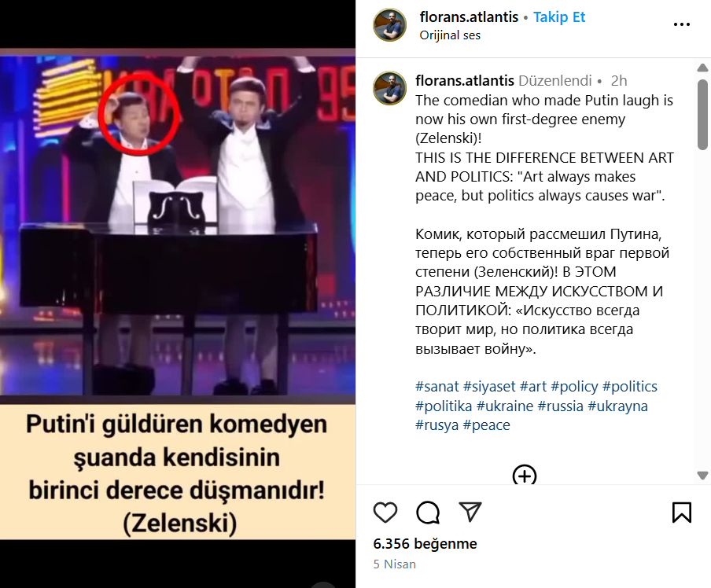
Task: View the 6.356 beğenme likes list
Action: (x=425, y=543)
